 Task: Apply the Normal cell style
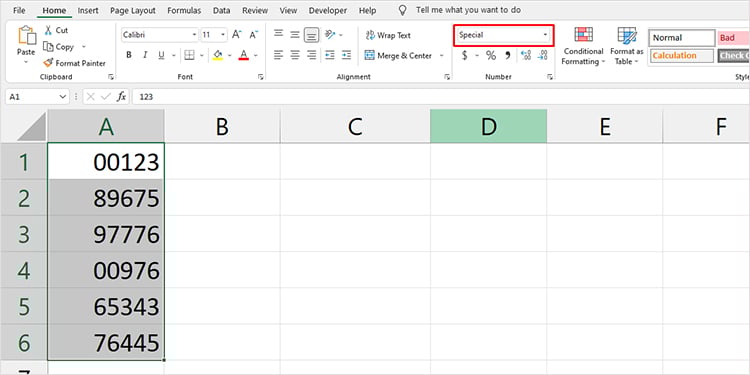tap(682, 38)
